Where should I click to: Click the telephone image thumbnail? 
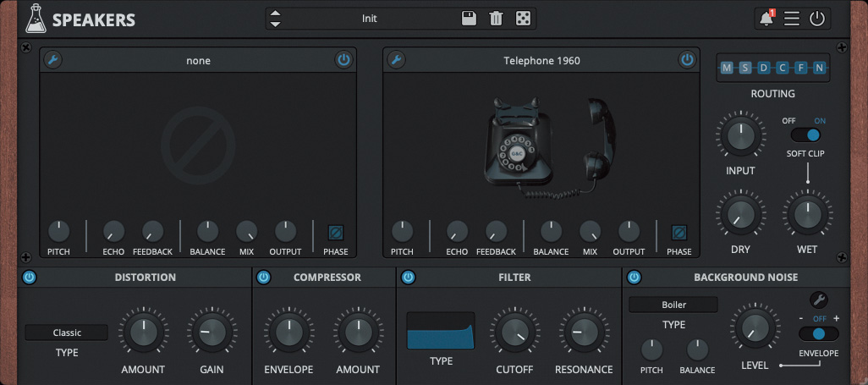tap(548, 146)
